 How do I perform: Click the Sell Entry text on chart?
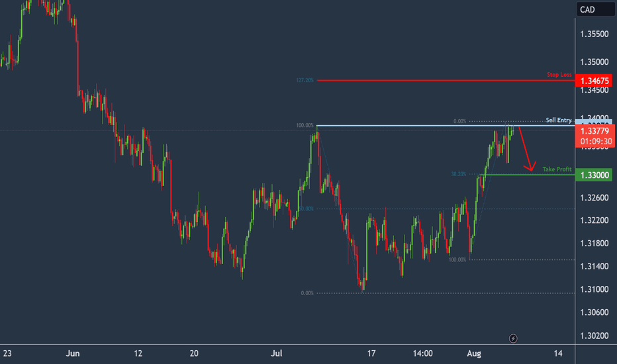[559, 120]
